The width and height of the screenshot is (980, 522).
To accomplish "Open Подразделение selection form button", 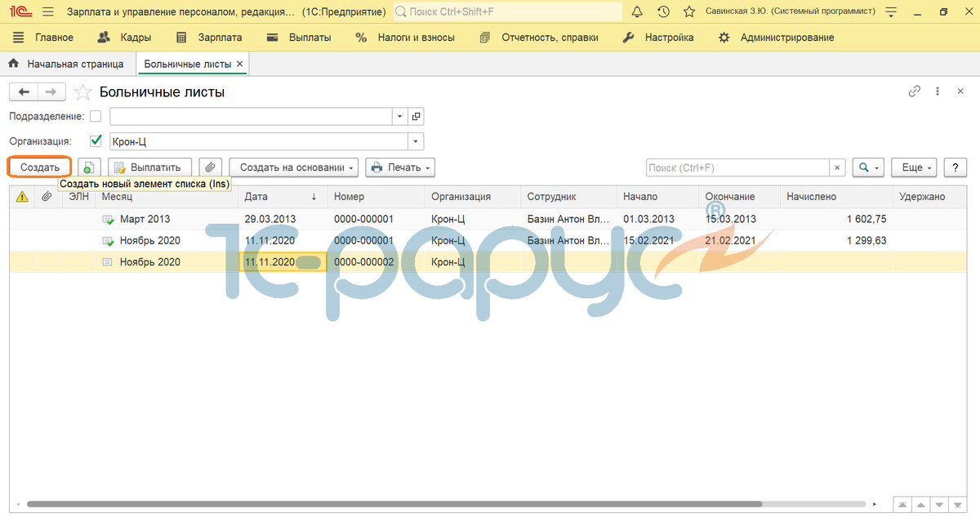I will [416, 117].
